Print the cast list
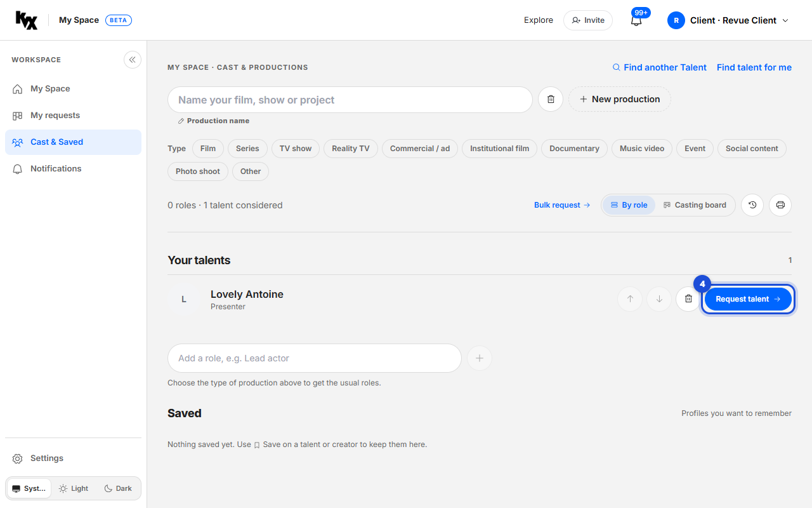Screen dimensions: 812x508 tap(780, 205)
